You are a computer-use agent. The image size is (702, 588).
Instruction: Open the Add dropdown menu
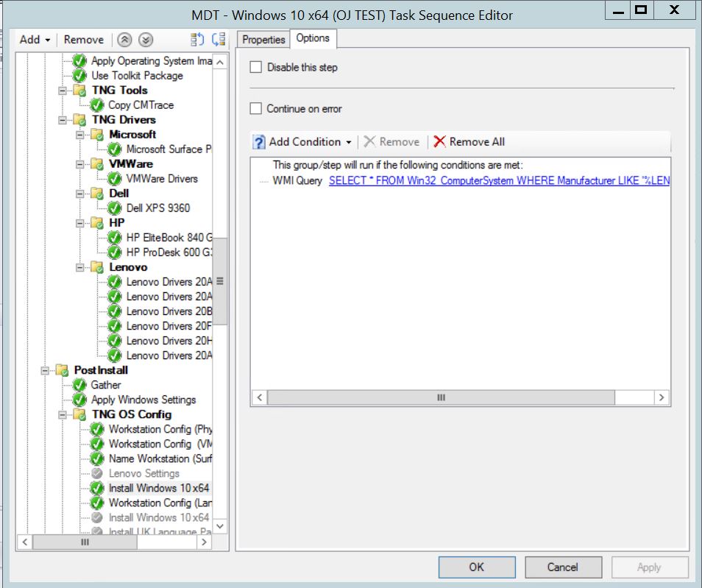tap(32, 39)
